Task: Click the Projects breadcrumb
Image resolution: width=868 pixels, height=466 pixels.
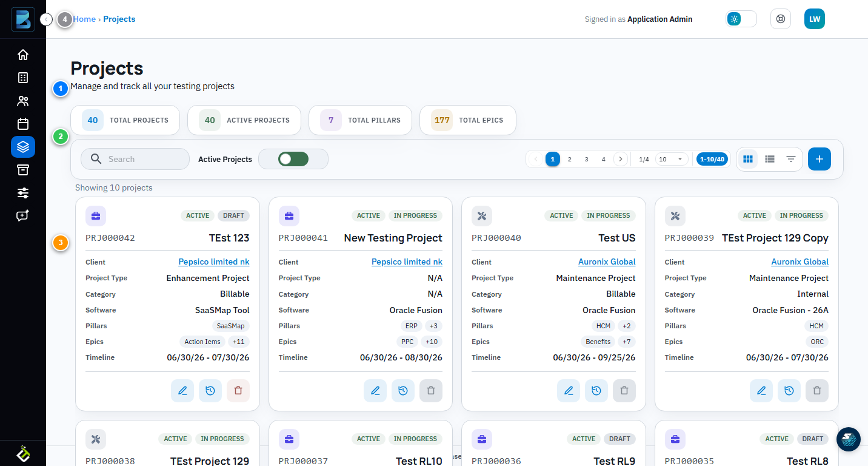Action: [x=119, y=19]
